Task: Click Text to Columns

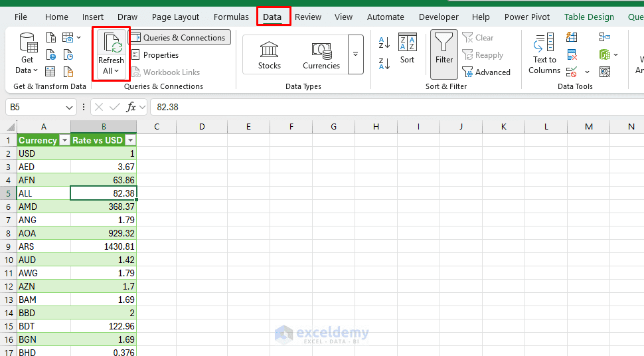Action: pos(544,54)
